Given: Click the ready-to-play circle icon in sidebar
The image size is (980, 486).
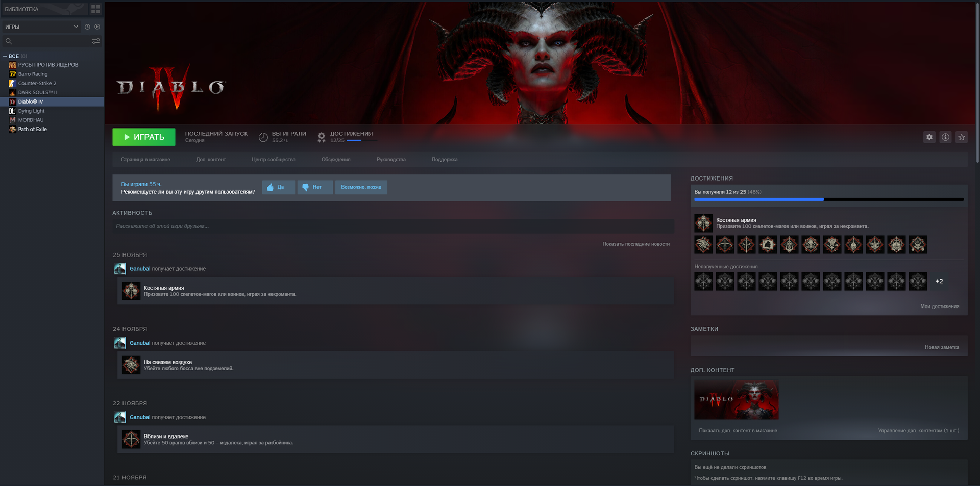Looking at the screenshot, I should point(97,27).
